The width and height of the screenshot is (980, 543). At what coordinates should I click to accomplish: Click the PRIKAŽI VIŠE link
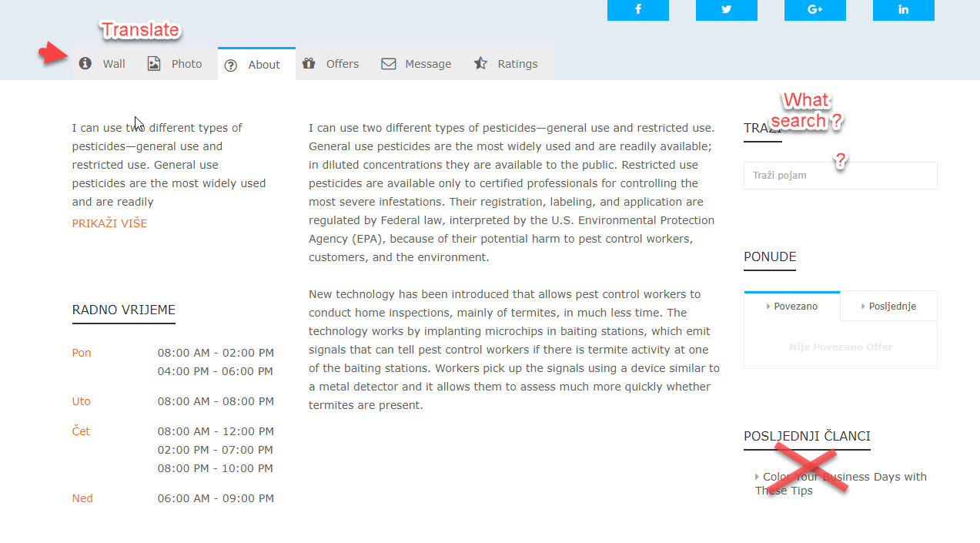coord(109,223)
